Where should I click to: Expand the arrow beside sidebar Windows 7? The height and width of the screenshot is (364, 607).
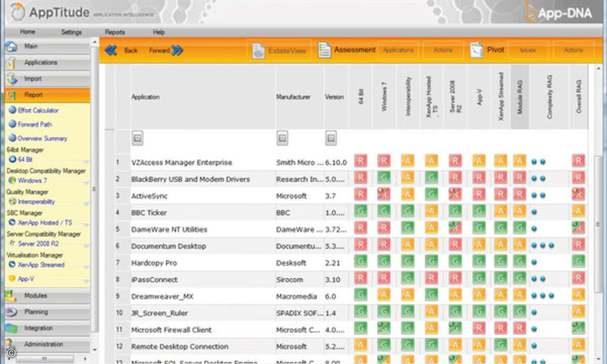[x=86, y=183]
